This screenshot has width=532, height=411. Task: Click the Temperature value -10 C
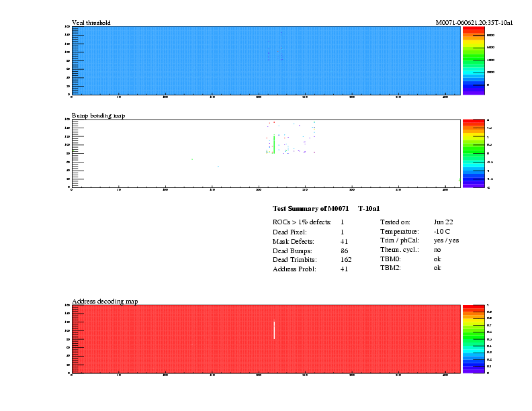[x=443, y=231]
